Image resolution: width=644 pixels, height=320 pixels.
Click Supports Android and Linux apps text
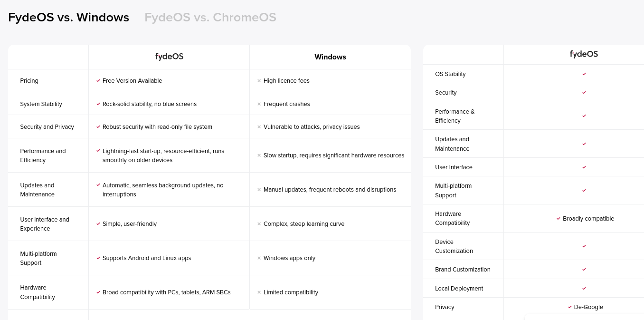coord(147,258)
